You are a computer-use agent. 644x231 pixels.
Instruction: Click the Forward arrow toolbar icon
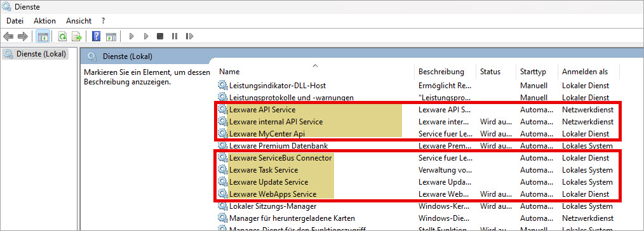tap(23, 37)
